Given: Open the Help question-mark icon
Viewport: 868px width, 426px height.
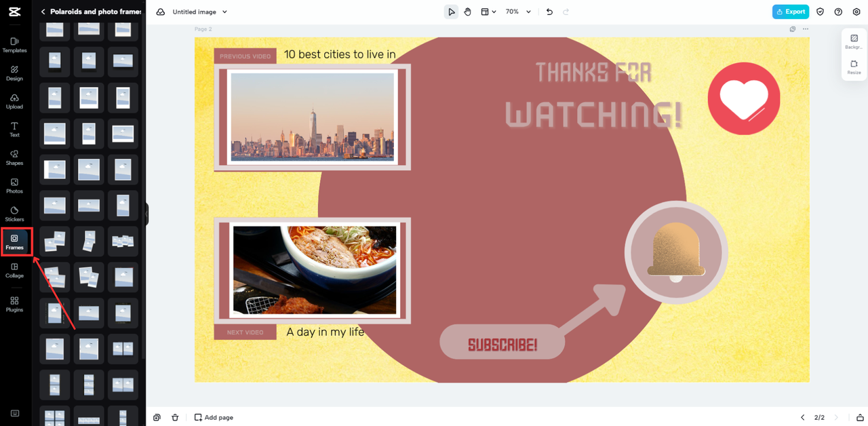Looking at the screenshot, I should pyautogui.click(x=838, y=12).
